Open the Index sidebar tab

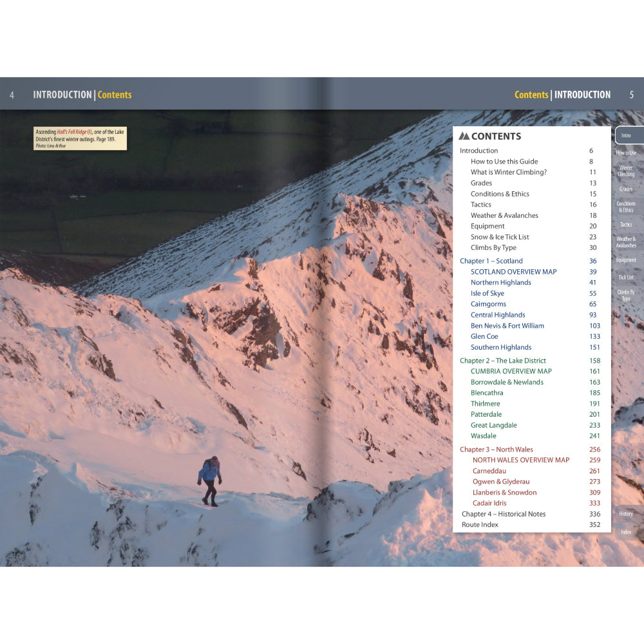tap(625, 532)
